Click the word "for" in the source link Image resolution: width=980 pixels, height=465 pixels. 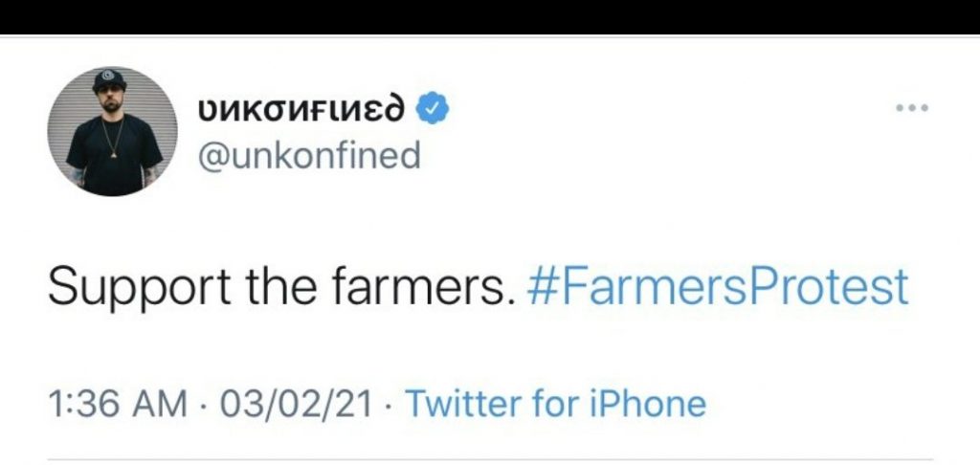pyautogui.click(x=560, y=403)
